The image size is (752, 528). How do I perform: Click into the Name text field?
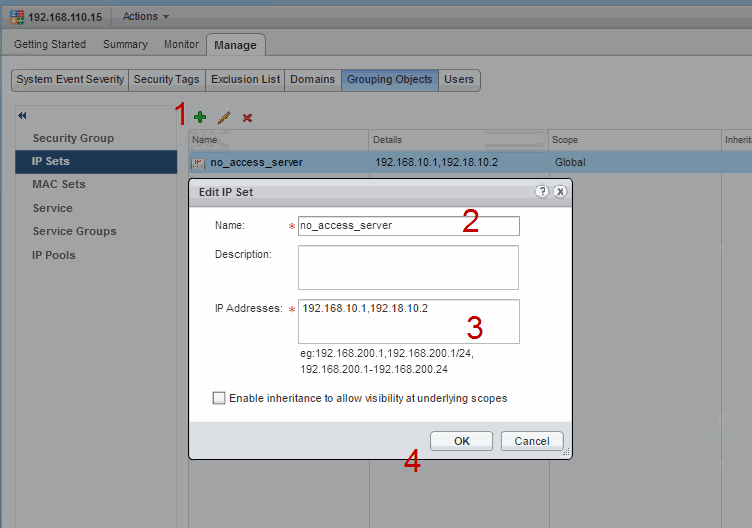click(408, 226)
